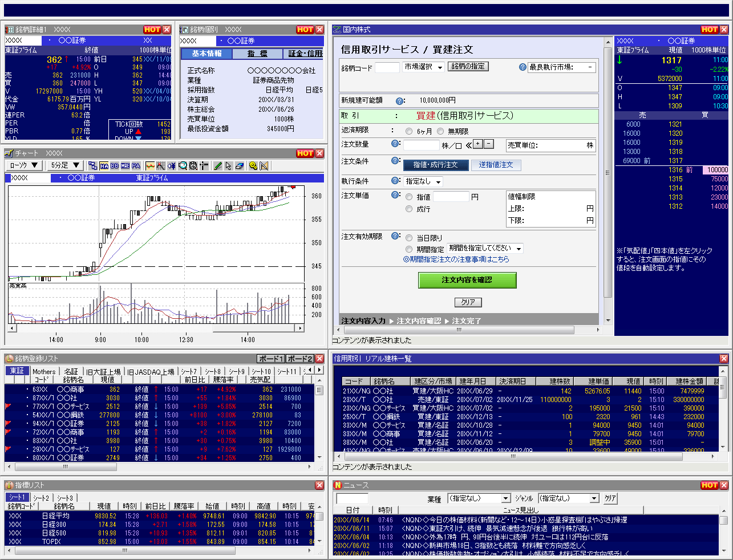Screen dimensions: 733x560
Task: Switch to ボード2 in 銘柄登録リスト
Action: click(299, 359)
